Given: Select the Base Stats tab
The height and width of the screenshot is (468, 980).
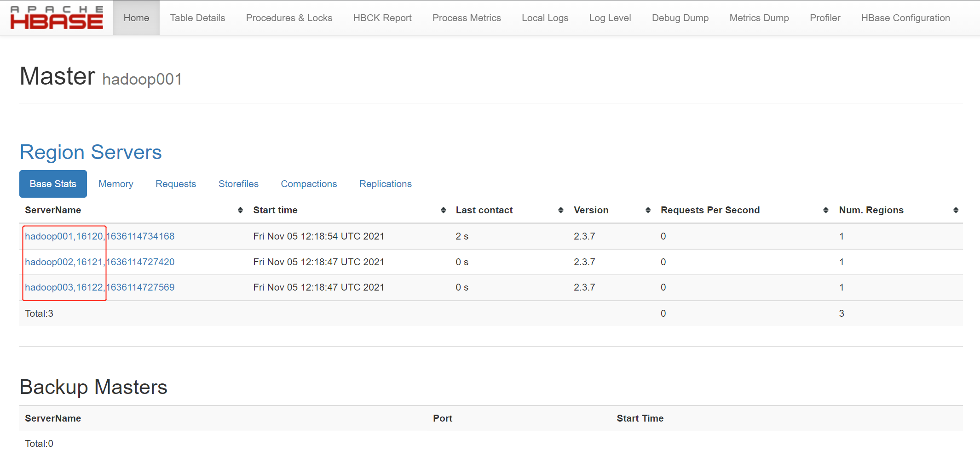Looking at the screenshot, I should pos(53,184).
